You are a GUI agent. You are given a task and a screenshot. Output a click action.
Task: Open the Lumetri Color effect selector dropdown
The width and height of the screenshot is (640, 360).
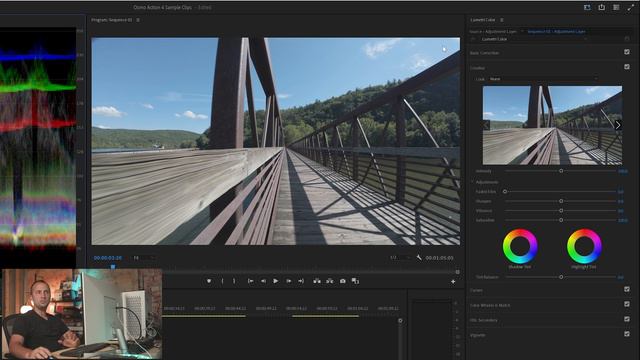pyautogui.click(x=534, y=39)
